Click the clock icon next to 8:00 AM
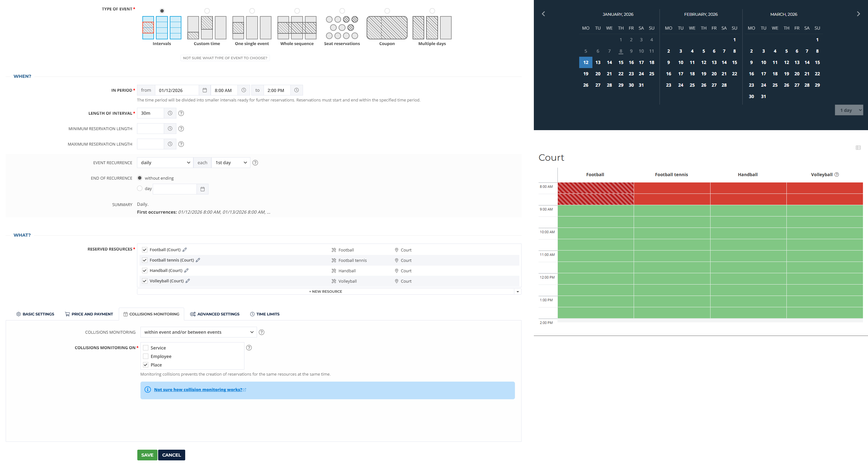The height and width of the screenshot is (467, 868). coord(244,90)
